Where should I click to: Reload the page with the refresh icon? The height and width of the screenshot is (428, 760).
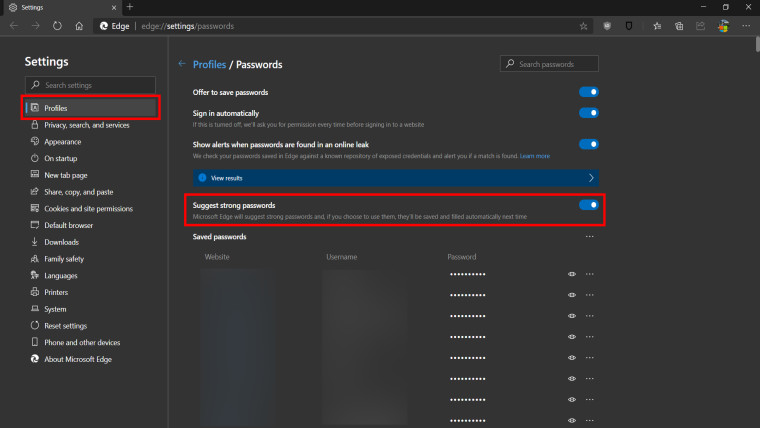pos(57,26)
